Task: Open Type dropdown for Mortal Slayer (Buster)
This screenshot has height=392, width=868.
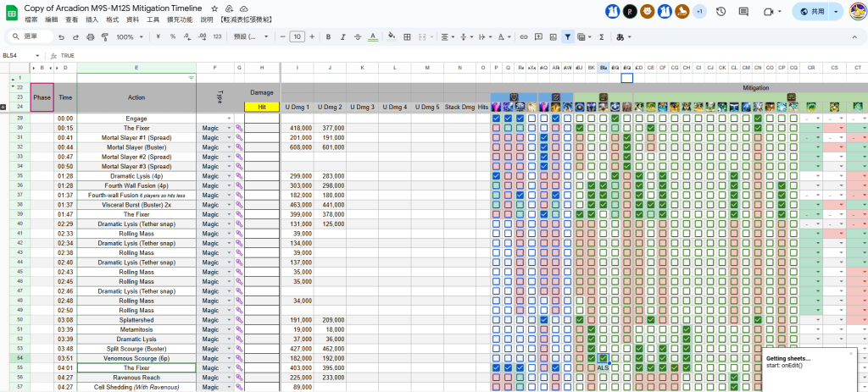Action: [x=229, y=147]
